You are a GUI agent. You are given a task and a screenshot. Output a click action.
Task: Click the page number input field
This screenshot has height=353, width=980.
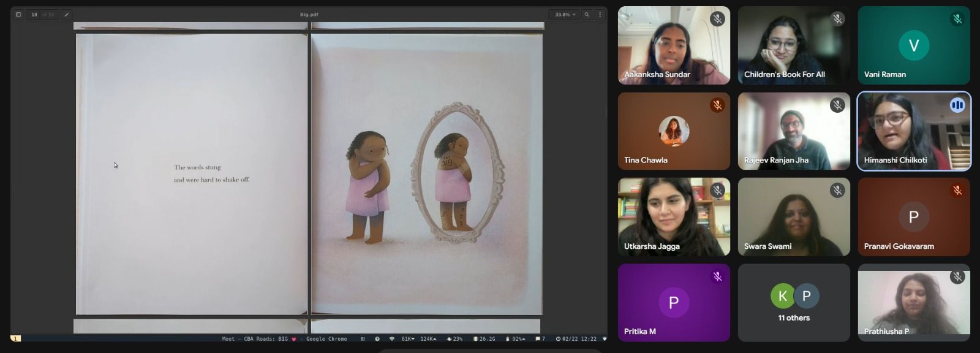point(34,15)
